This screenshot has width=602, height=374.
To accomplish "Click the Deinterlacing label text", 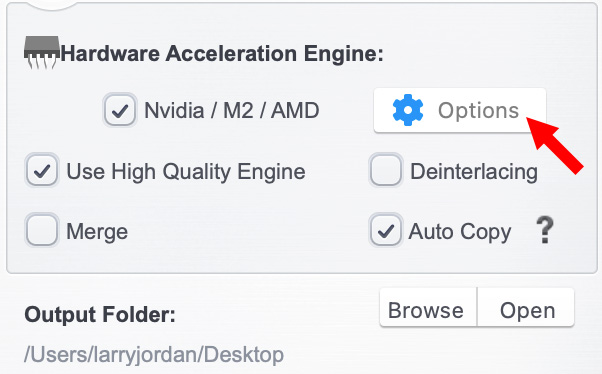I will click(474, 171).
